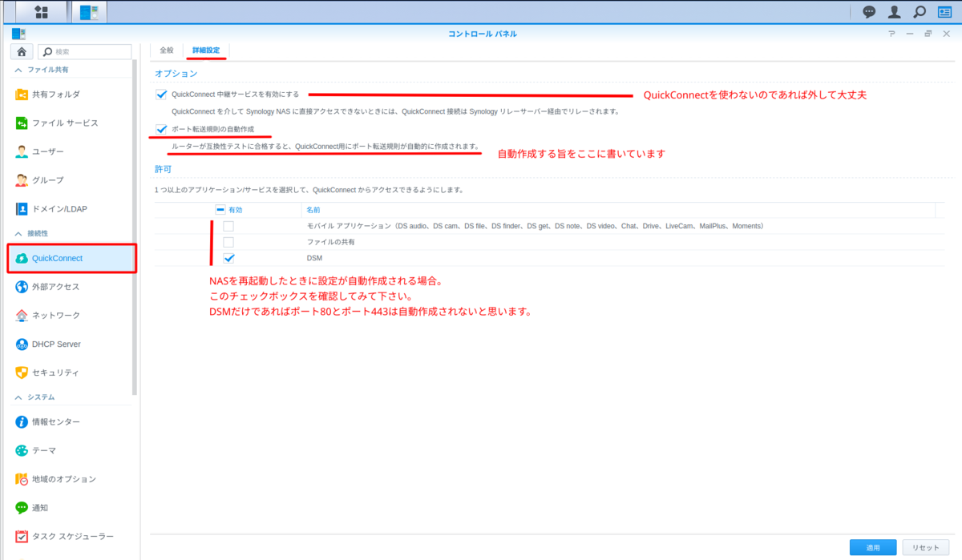The height and width of the screenshot is (560, 962).
Task: Click the オプション section heading
Action: [x=176, y=73]
